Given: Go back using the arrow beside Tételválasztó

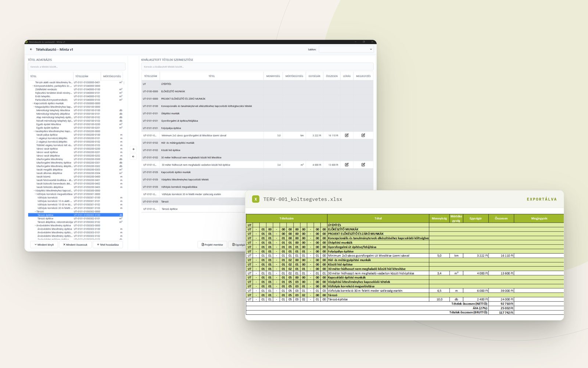Looking at the screenshot, I should [31, 49].
